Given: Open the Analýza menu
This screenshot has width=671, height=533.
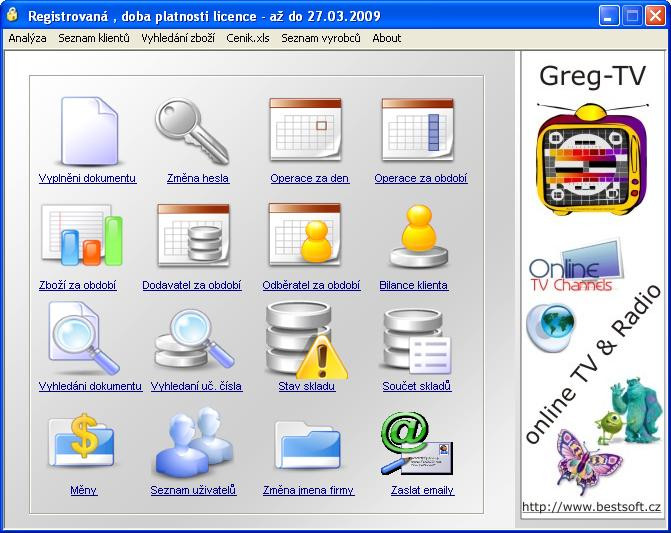Looking at the screenshot, I should pos(27,38).
